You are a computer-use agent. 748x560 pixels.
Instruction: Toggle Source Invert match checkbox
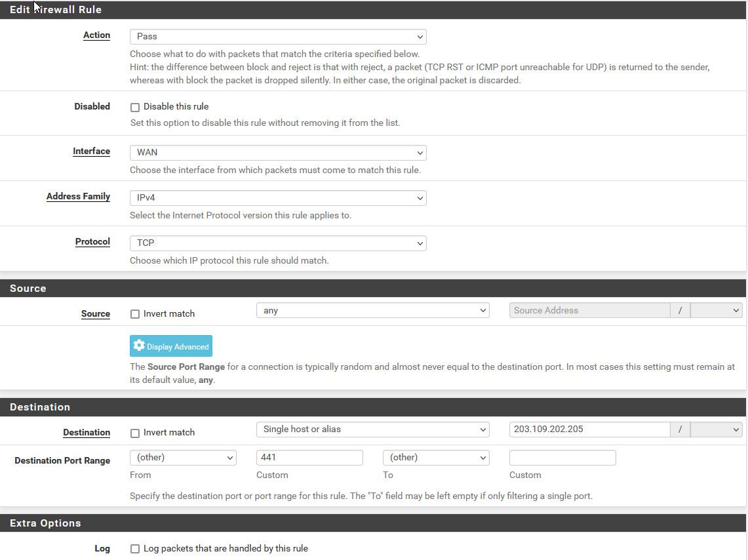click(x=135, y=314)
